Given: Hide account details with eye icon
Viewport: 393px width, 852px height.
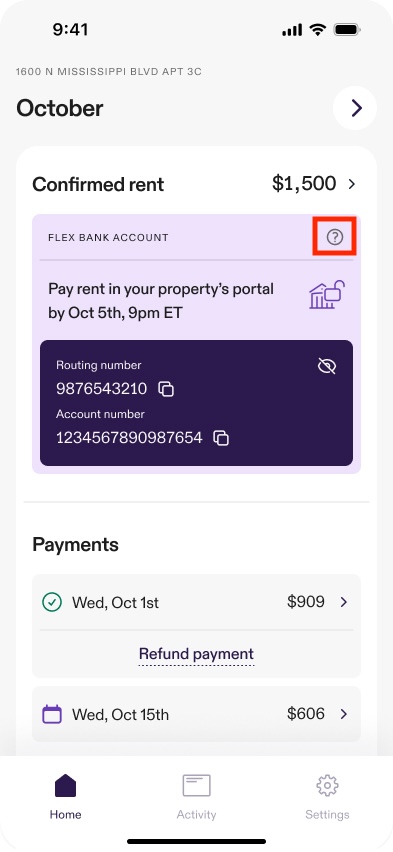Looking at the screenshot, I should (327, 367).
